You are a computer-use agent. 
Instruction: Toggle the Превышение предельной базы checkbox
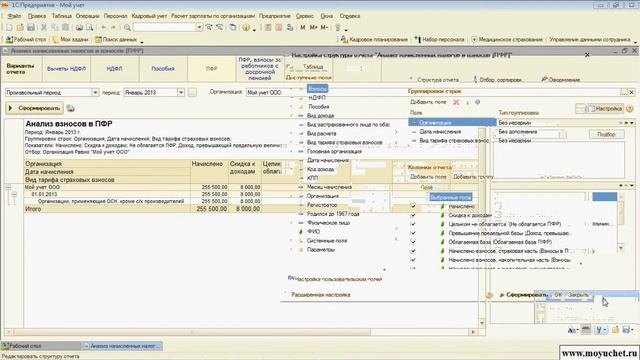tap(413, 233)
